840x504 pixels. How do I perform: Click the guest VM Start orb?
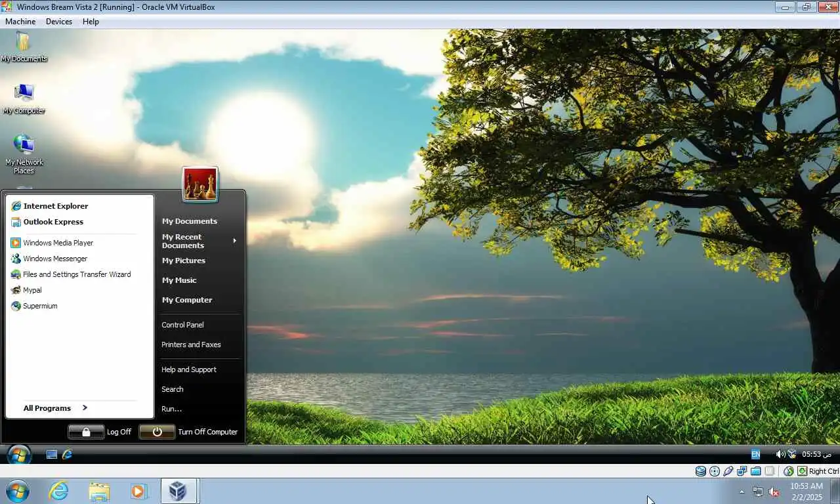pyautogui.click(x=18, y=454)
